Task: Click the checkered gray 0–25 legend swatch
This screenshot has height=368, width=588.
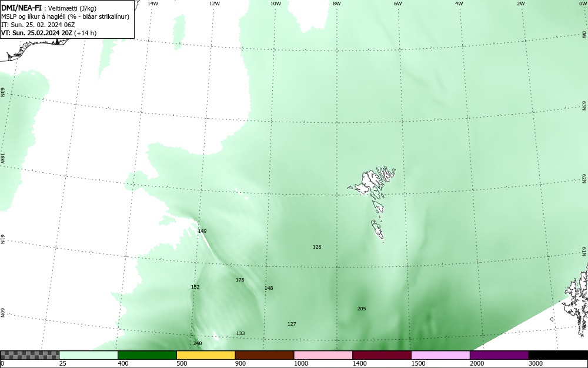Action: click(29, 355)
